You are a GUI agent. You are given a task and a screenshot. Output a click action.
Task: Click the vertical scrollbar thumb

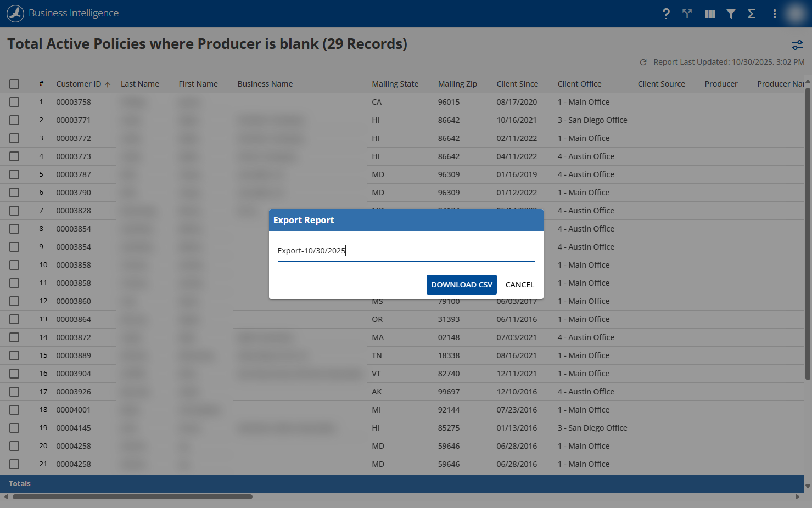click(x=808, y=234)
